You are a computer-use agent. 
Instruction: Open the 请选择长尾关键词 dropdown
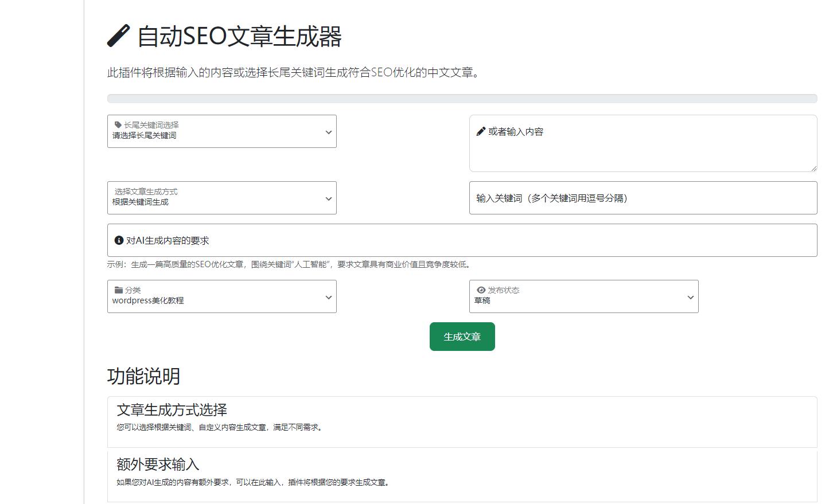pos(222,132)
